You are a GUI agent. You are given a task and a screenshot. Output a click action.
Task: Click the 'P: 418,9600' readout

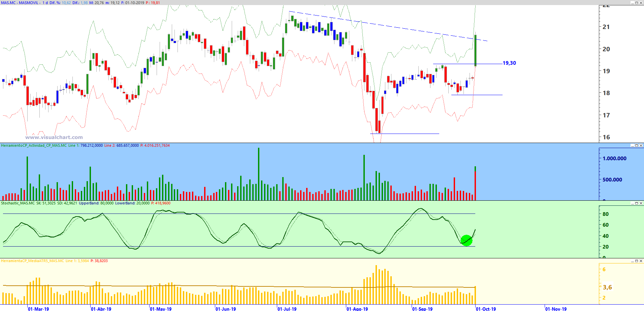tap(161, 203)
